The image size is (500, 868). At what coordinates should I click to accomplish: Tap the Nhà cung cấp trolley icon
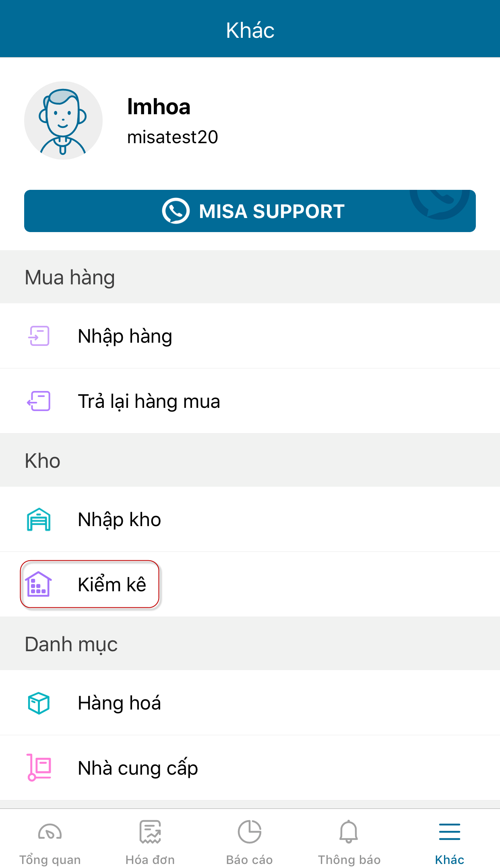click(39, 767)
